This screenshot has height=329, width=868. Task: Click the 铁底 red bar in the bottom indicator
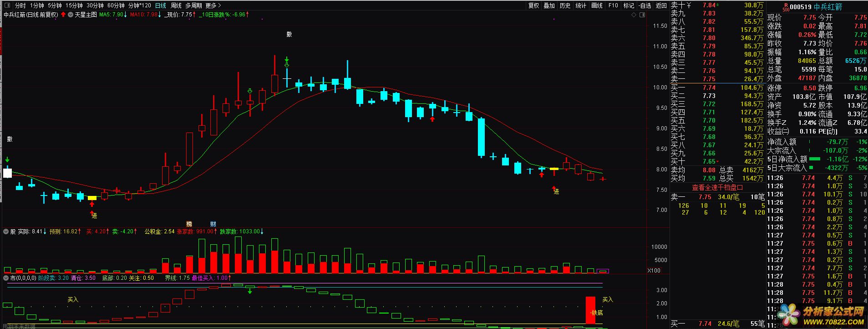coord(590,310)
